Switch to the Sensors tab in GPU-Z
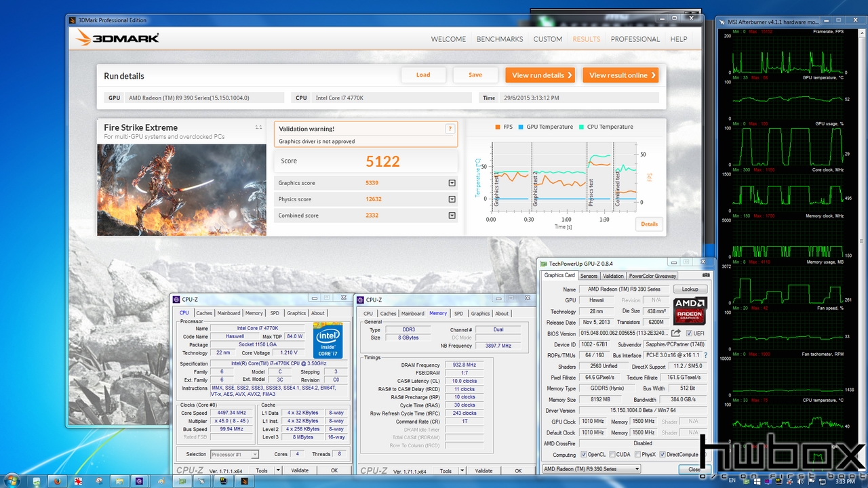868x488 pixels. 589,276
